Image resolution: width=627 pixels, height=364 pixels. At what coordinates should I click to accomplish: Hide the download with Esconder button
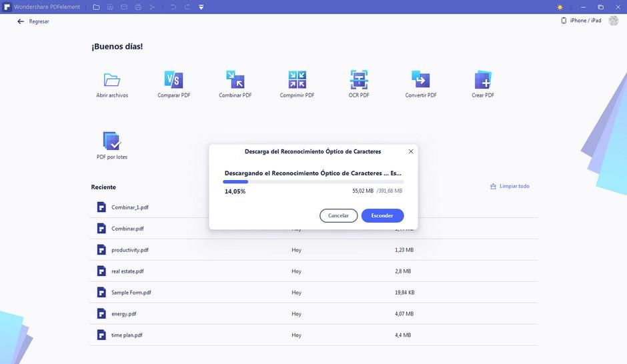pos(382,215)
